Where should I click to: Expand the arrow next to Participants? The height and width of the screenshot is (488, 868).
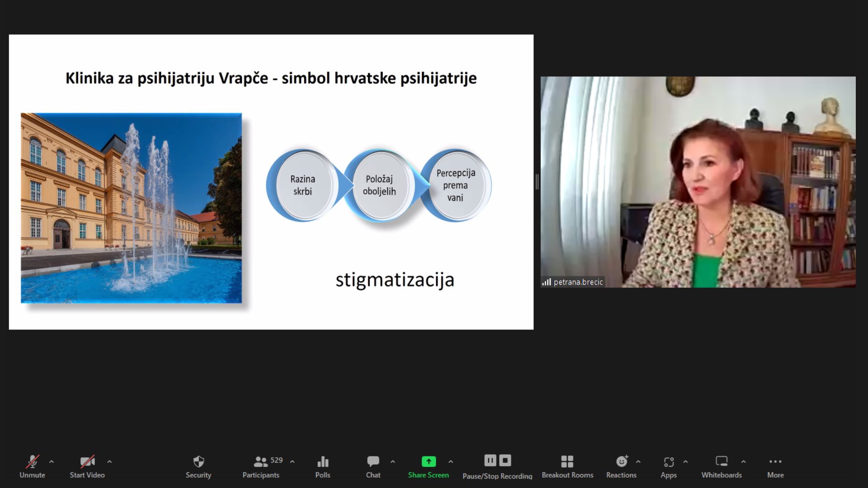coord(292,462)
